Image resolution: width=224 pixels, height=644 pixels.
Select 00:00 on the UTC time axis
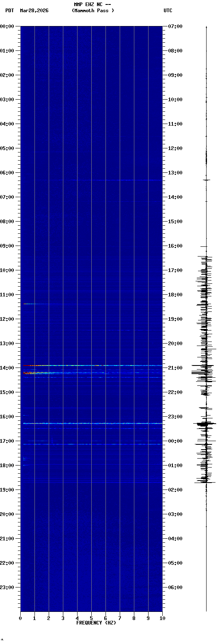click(175, 441)
